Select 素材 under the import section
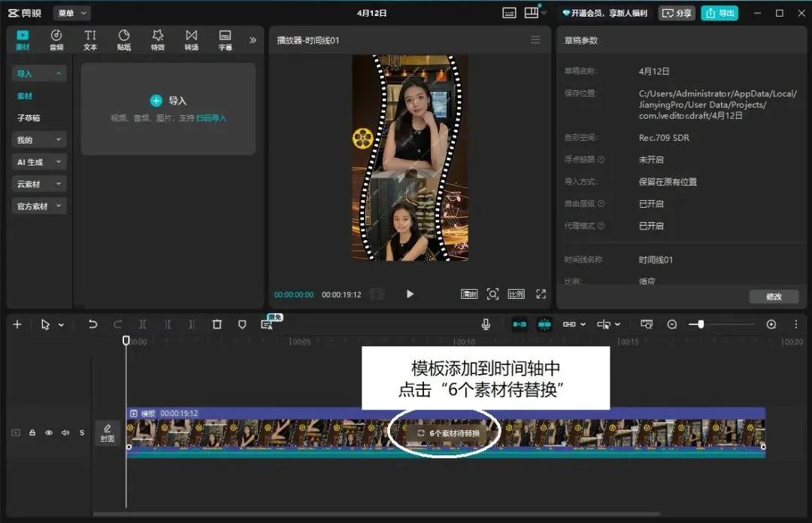This screenshot has height=523, width=812. [24, 96]
